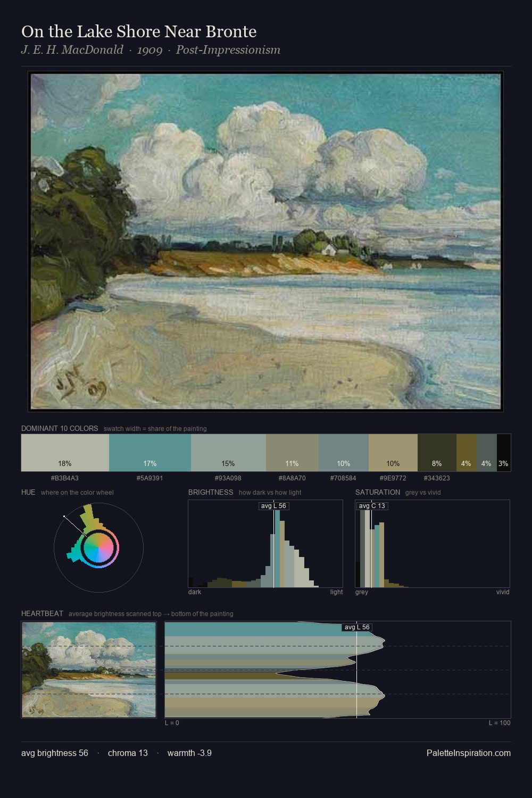
Task: Click the DOMINANT 10 COLORS heading
Action: [60, 428]
